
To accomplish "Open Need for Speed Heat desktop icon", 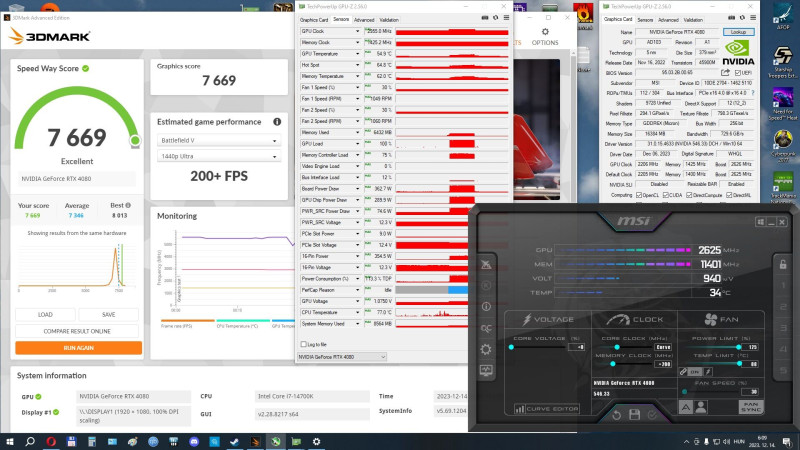I will (782, 105).
